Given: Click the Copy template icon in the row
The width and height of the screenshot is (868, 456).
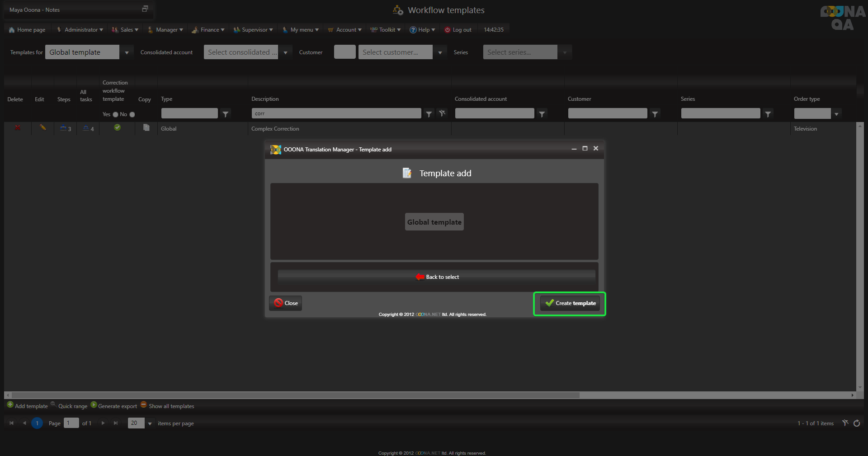Looking at the screenshot, I should 146,128.
